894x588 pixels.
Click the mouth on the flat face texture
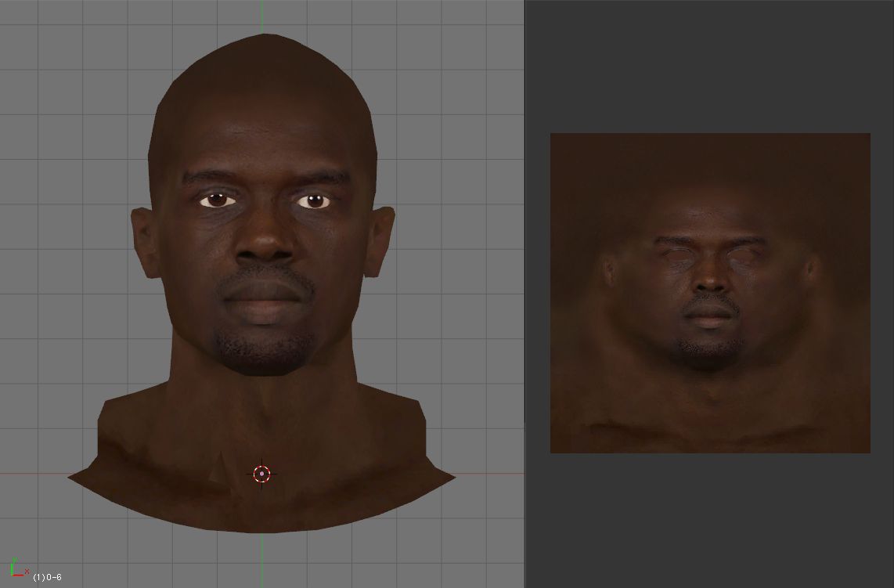click(x=708, y=318)
